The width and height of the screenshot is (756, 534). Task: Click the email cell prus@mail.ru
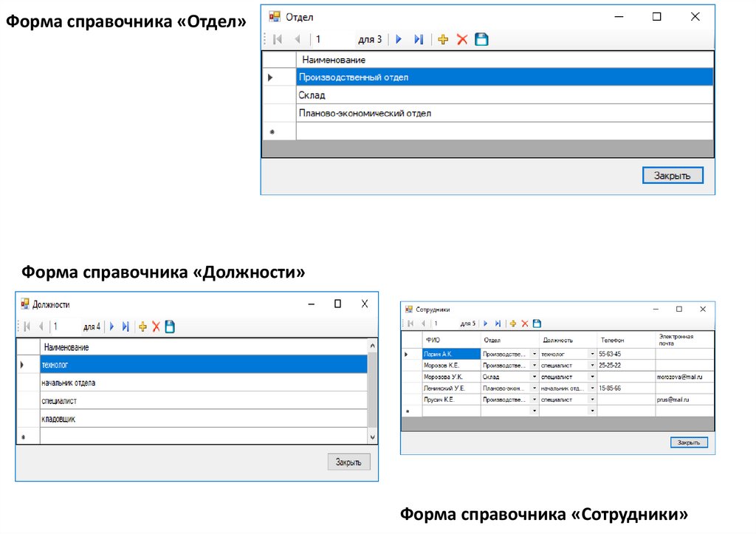click(684, 400)
